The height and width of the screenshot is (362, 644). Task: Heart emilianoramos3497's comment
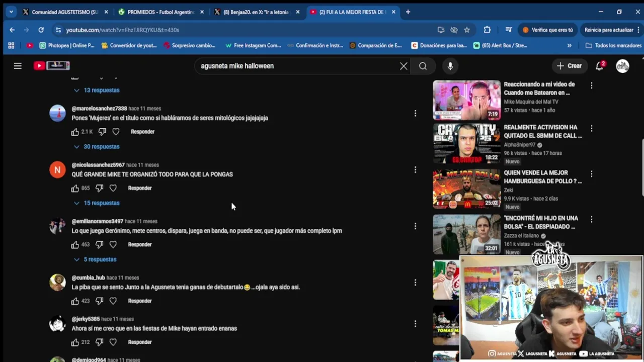tap(113, 244)
